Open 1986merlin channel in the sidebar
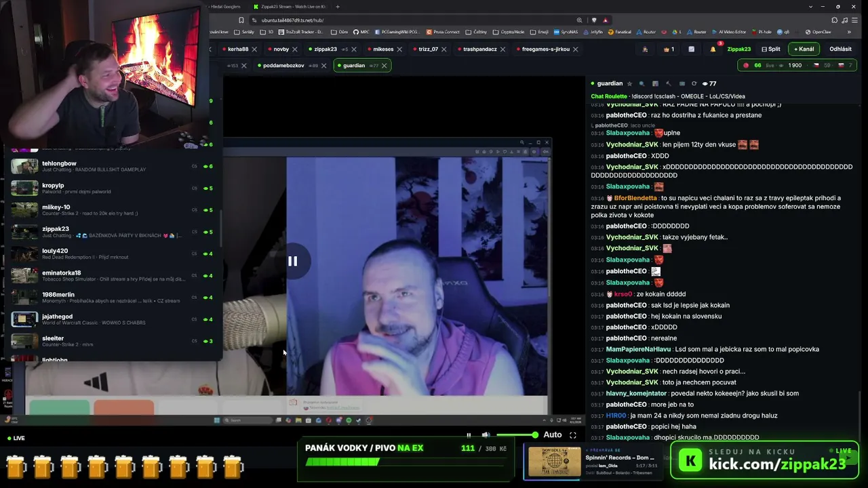868x488 pixels. click(x=113, y=297)
